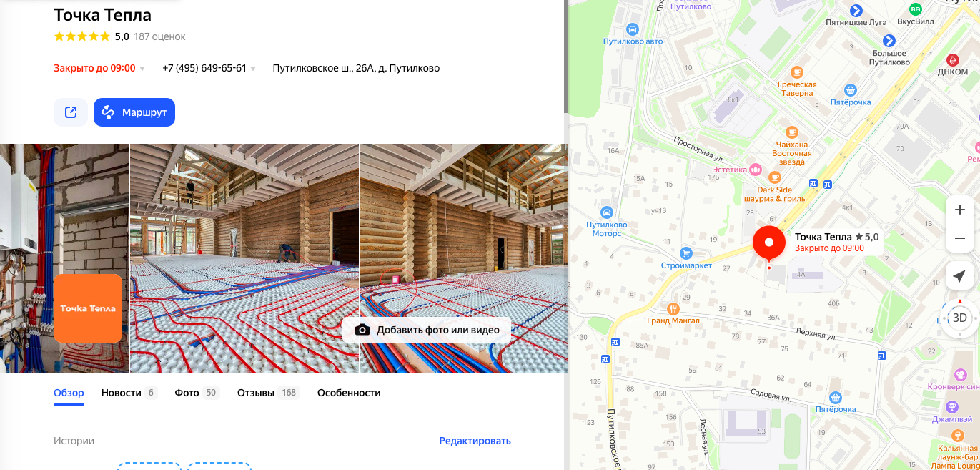The height and width of the screenshot is (470, 980).
Task: Click the bus stop icon on Верхняя ул.
Action: tap(881, 355)
